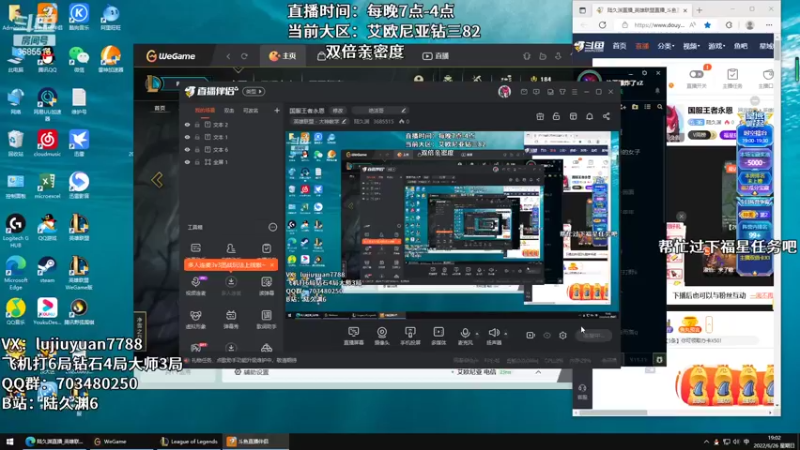This screenshot has width=800, height=450.
Task: Click the greyed-out start streaming button
Action: [x=593, y=335]
